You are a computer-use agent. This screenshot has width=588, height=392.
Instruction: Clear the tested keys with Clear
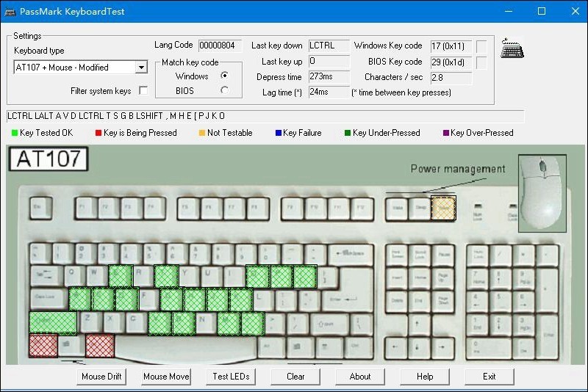click(295, 377)
